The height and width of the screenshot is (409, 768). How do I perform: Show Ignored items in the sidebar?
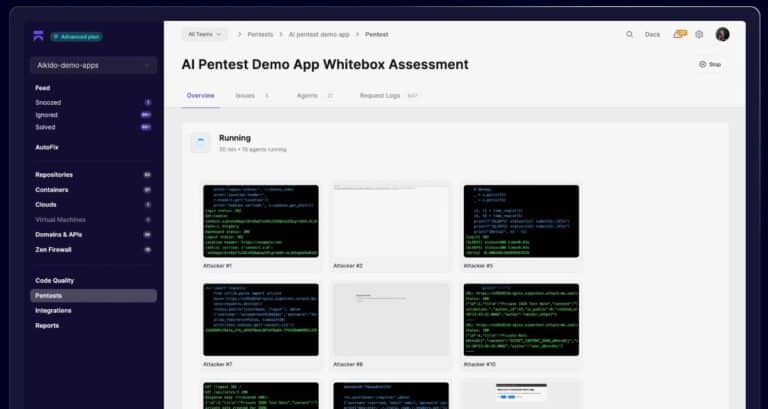coord(47,115)
